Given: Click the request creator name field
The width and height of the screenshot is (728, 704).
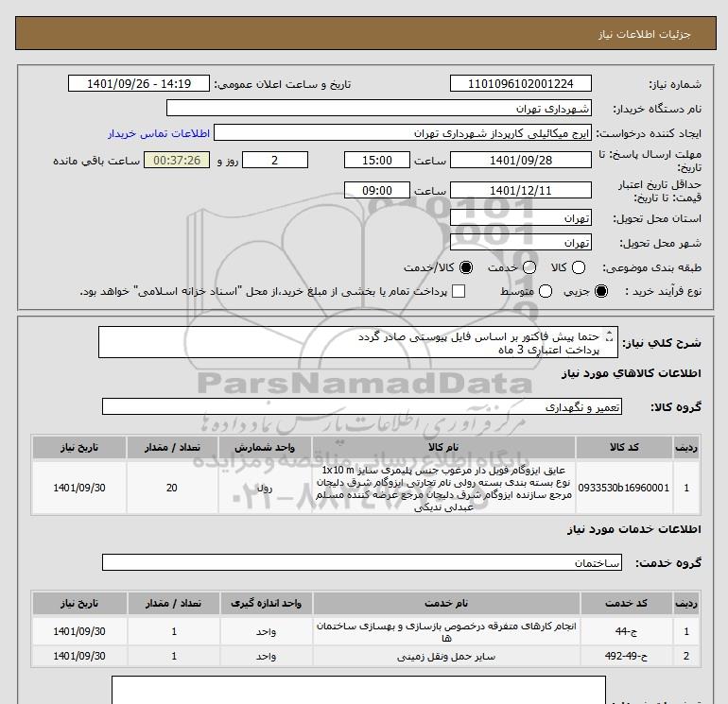Looking at the screenshot, I should click(403, 133).
